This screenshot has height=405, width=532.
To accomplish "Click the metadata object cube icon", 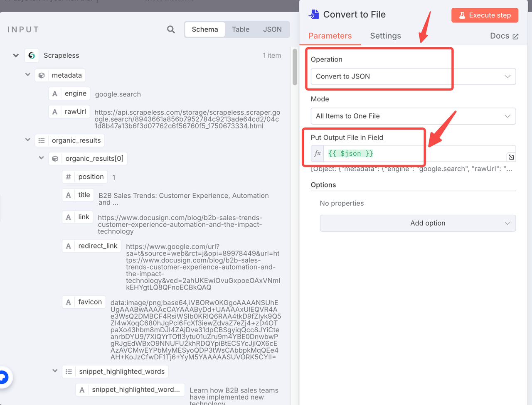I will 42,76.
